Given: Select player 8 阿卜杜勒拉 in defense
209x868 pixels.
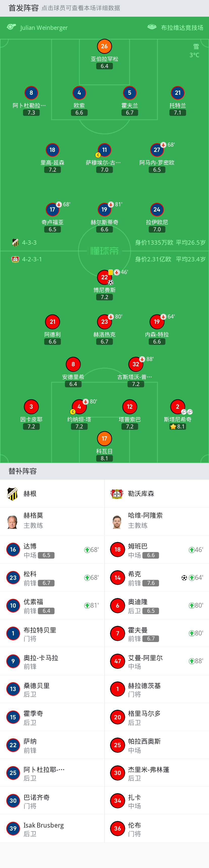Looking at the screenshot, I should point(31,93).
